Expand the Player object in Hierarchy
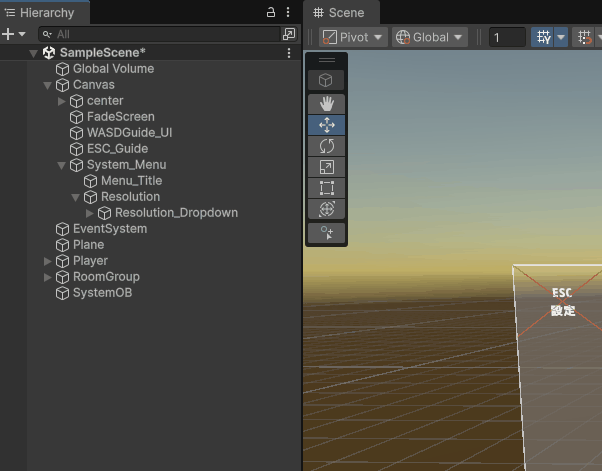 click(x=48, y=261)
